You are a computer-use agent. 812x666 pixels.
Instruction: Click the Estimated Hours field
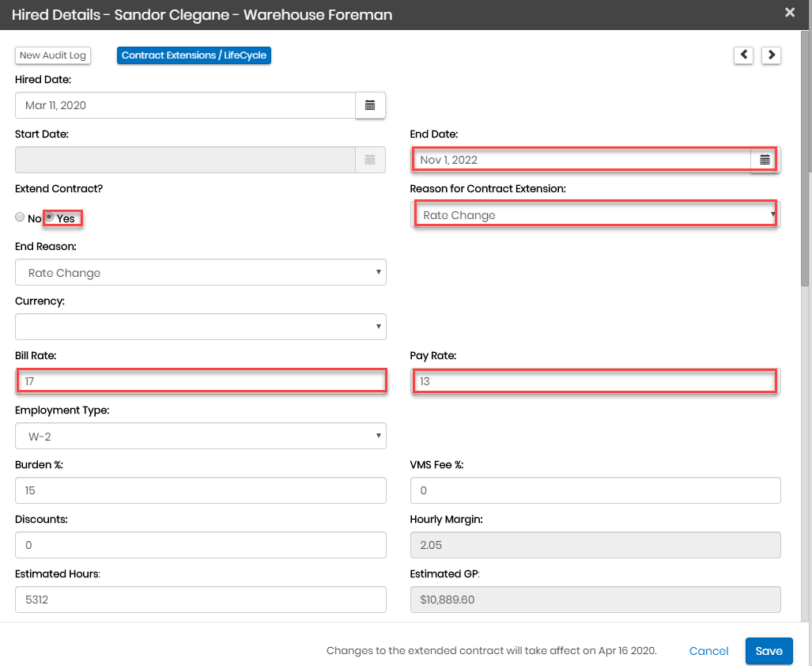(x=200, y=600)
